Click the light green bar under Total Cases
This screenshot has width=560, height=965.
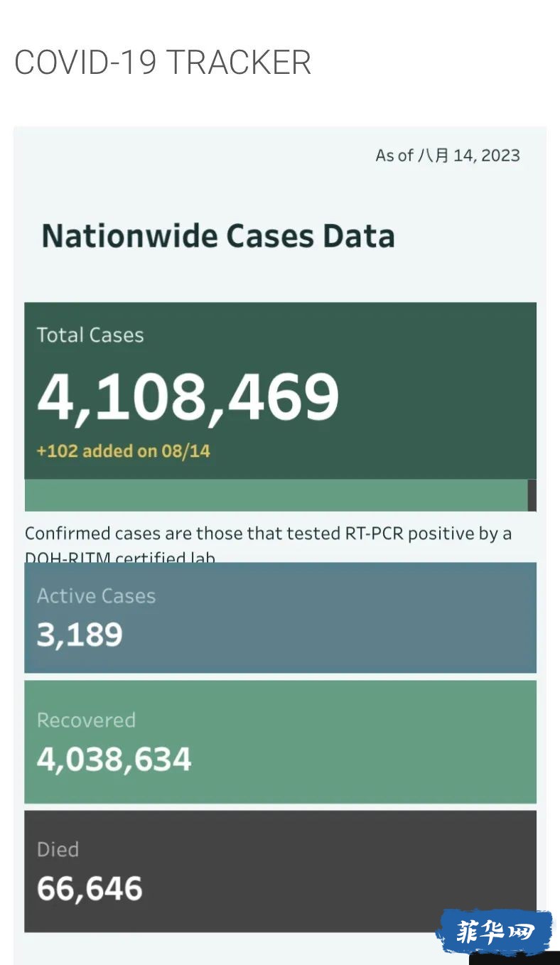click(x=276, y=495)
